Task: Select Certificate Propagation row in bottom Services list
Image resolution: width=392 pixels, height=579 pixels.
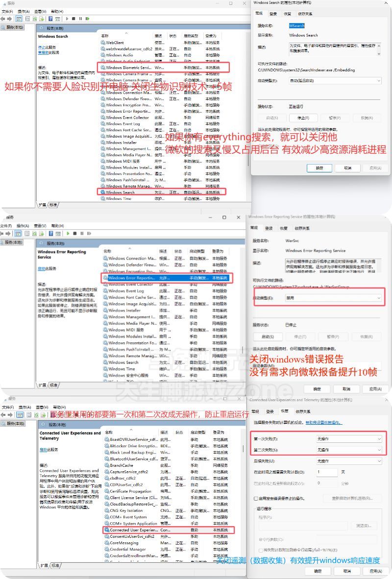Action: tap(168, 491)
